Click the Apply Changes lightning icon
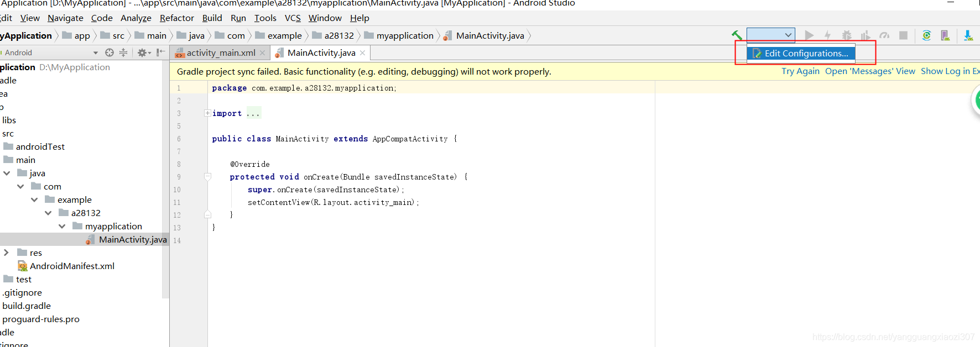This screenshot has height=347, width=980. click(827, 35)
